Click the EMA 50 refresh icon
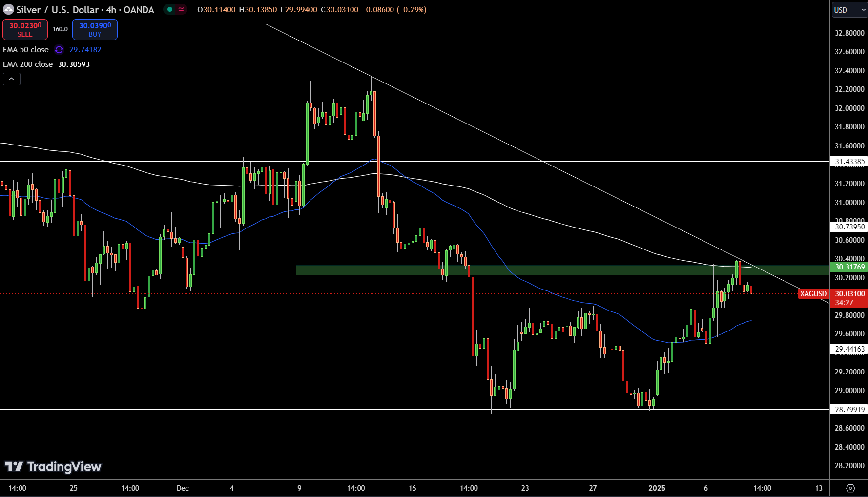868x497 pixels. pyautogui.click(x=59, y=50)
